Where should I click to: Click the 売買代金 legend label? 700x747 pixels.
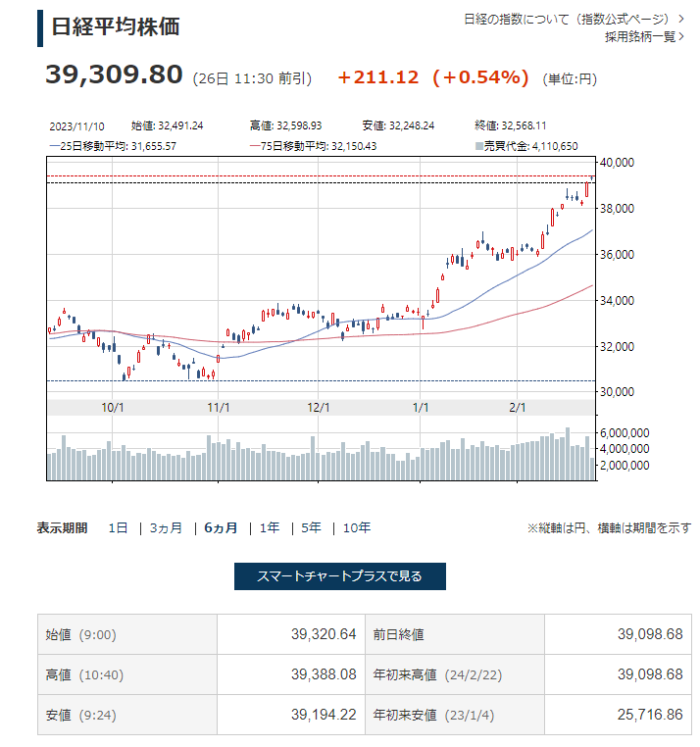(x=526, y=146)
